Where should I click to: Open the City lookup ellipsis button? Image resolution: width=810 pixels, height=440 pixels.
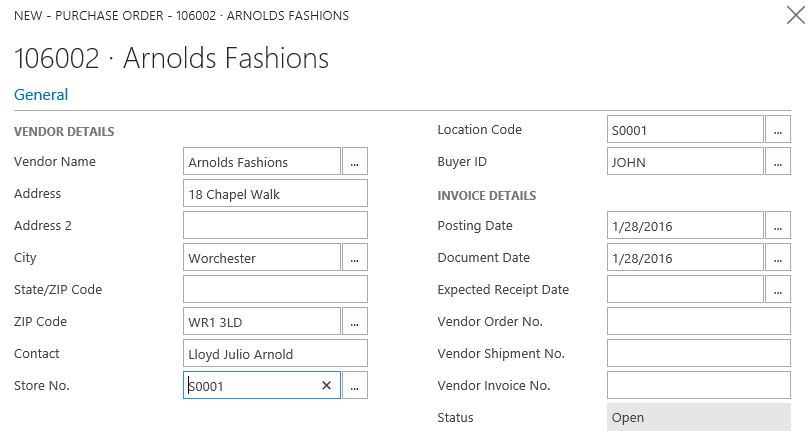(x=355, y=257)
